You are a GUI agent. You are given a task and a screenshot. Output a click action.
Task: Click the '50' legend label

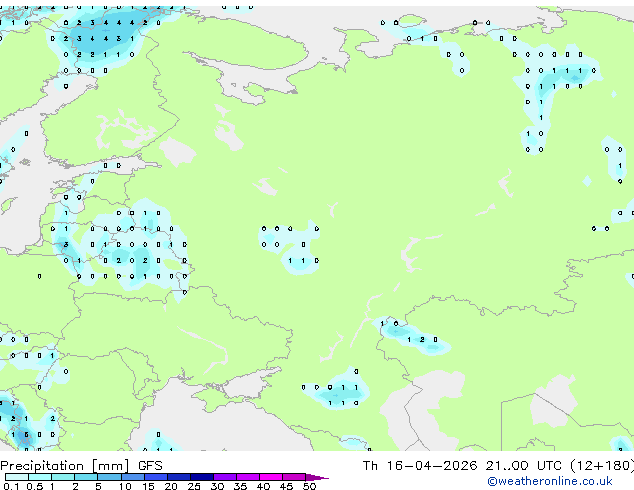pyautogui.click(x=309, y=486)
